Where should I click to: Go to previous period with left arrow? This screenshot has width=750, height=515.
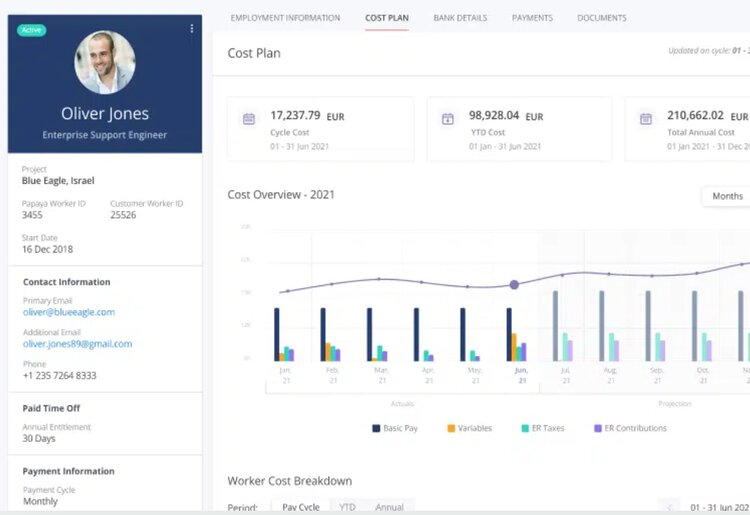click(669, 507)
